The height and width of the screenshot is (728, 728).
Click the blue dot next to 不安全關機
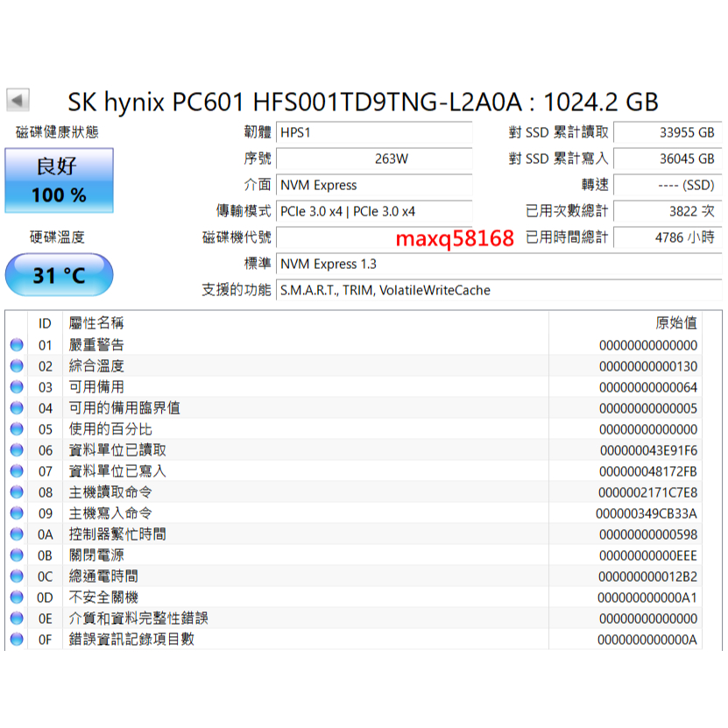[15, 597]
